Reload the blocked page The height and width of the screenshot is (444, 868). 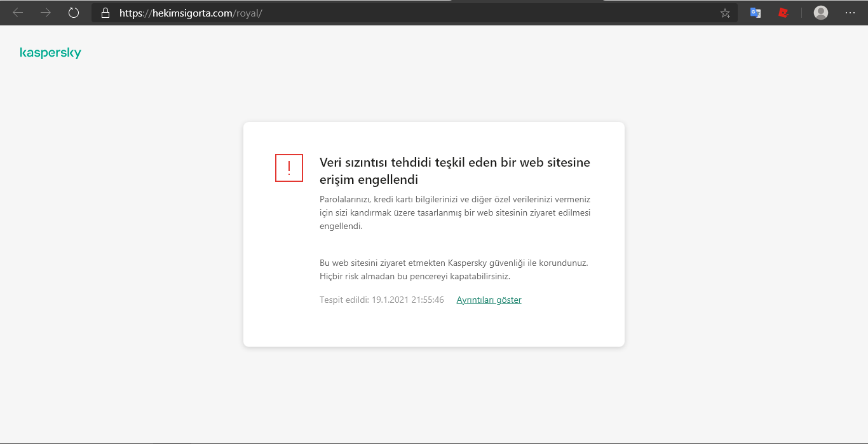pyautogui.click(x=74, y=13)
